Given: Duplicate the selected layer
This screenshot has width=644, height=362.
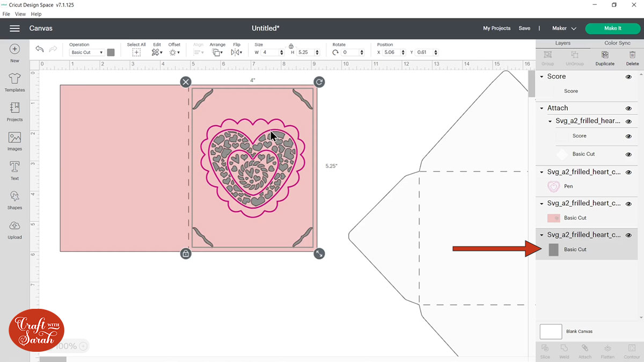Looking at the screenshot, I should [605, 58].
